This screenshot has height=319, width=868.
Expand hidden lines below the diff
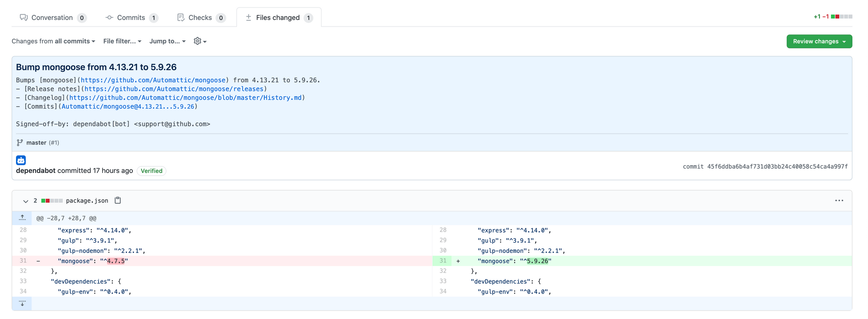tap(22, 303)
